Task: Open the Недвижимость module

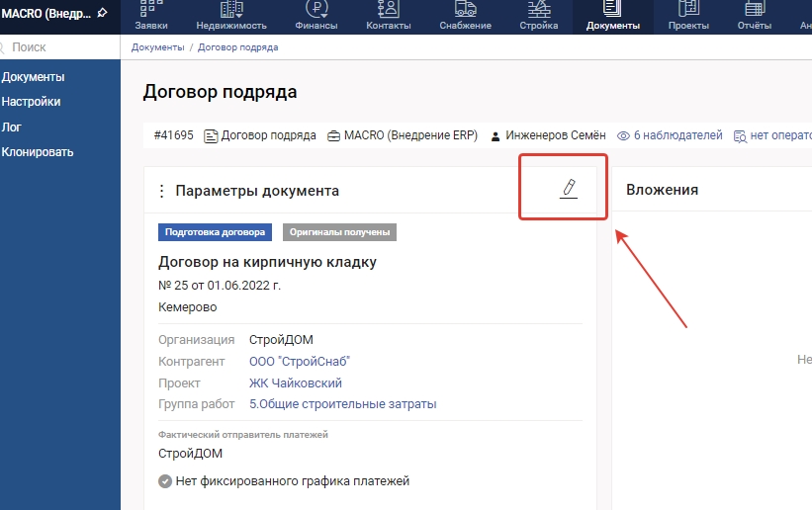Action: 231,17
